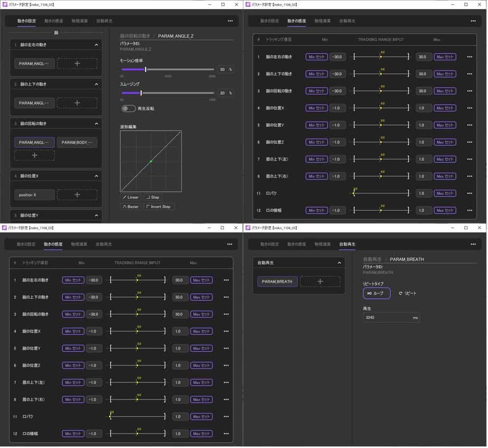Viewport: 488px width, 448px height.
Task: Add a parameter slot under 顔の左右の動き
Action: [77, 63]
